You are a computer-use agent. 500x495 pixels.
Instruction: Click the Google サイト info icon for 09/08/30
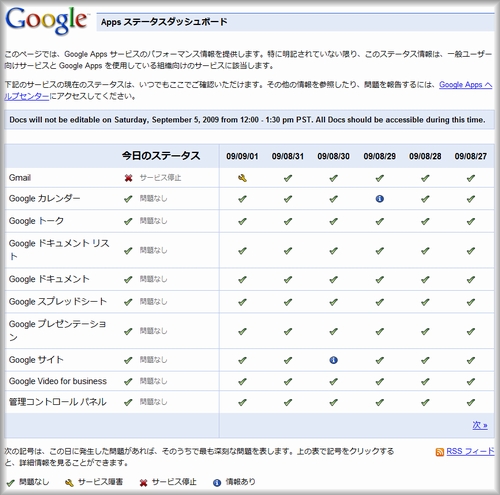click(334, 360)
